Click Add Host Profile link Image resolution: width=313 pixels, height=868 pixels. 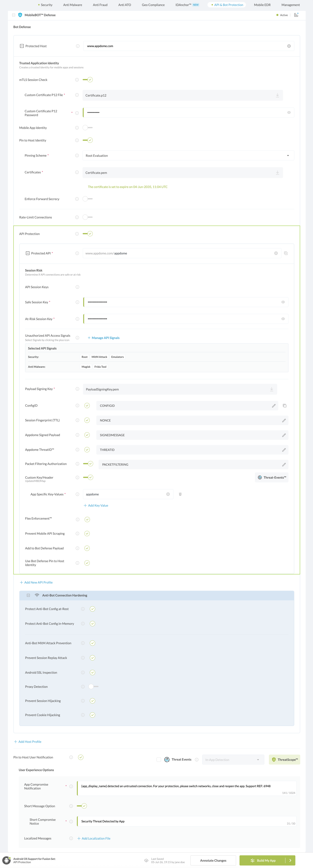[28, 742]
